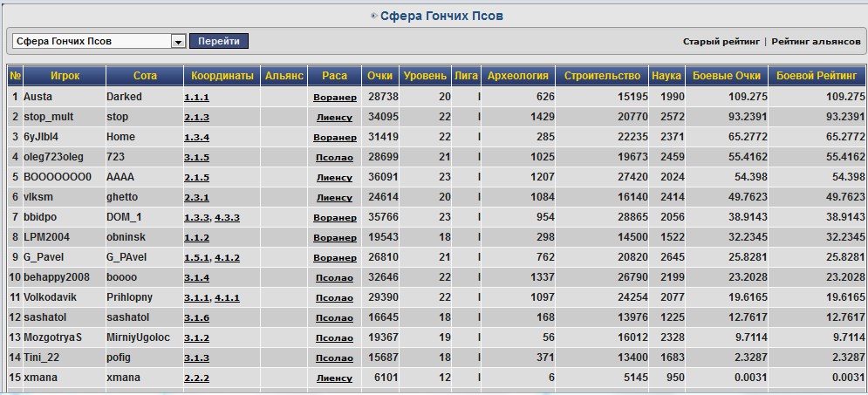Click the Строительство column header
Viewport: 868px width, 395px height.
pyautogui.click(x=603, y=76)
